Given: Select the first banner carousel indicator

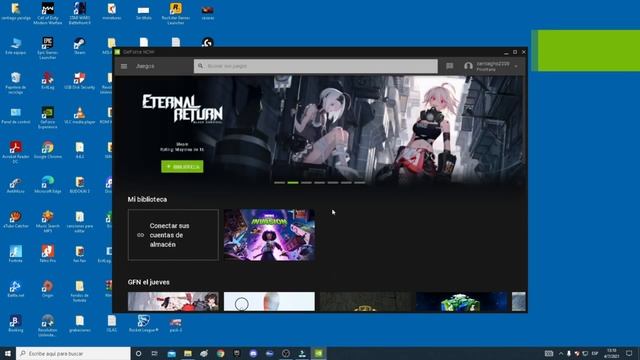Looking at the screenshot, I should pos(280,183).
